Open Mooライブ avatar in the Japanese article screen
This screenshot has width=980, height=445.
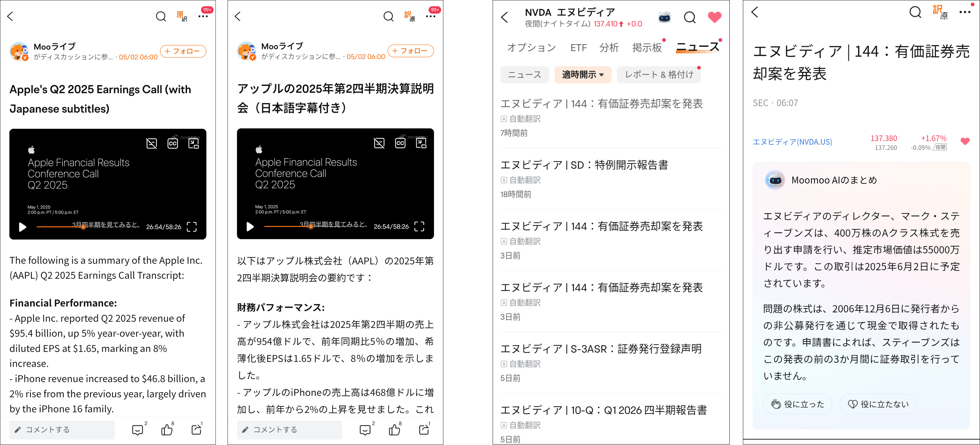pyautogui.click(x=246, y=51)
